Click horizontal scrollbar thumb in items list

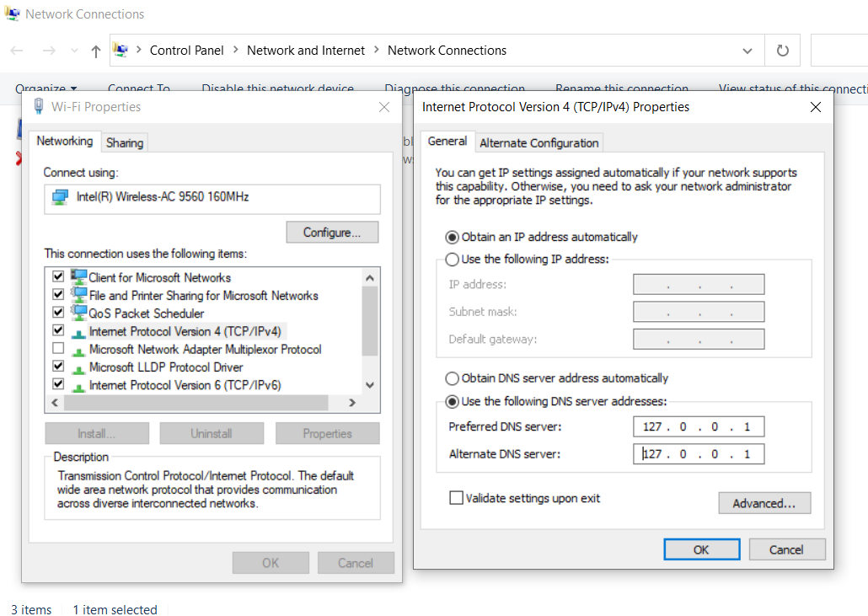coord(196,403)
